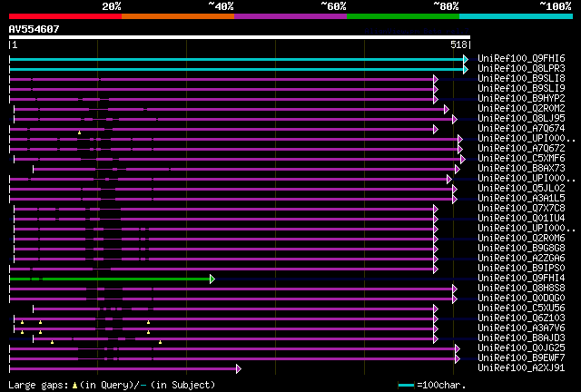The width and height of the screenshot is (581, 392).
Task: Click the UniRef100_Q7X7C8 label
Action: (x=521, y=209)
